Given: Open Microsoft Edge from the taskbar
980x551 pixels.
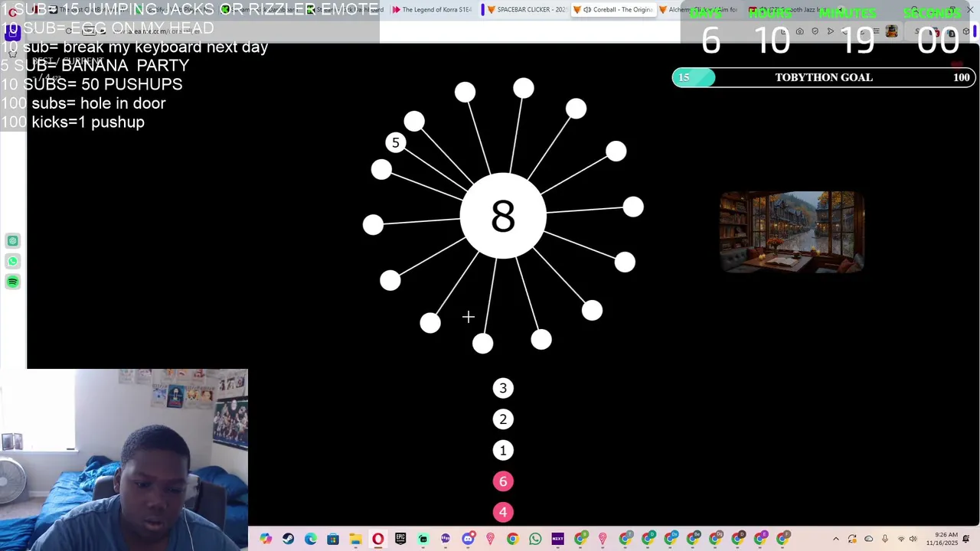Looking at the screenshot, I should click(x=310, y=539).
